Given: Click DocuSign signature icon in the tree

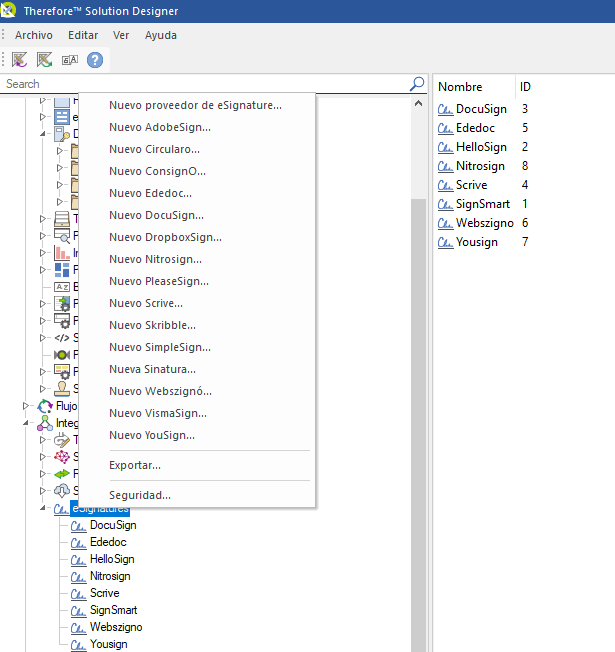Looking at the screenshot, I should [x=78, y=526].
